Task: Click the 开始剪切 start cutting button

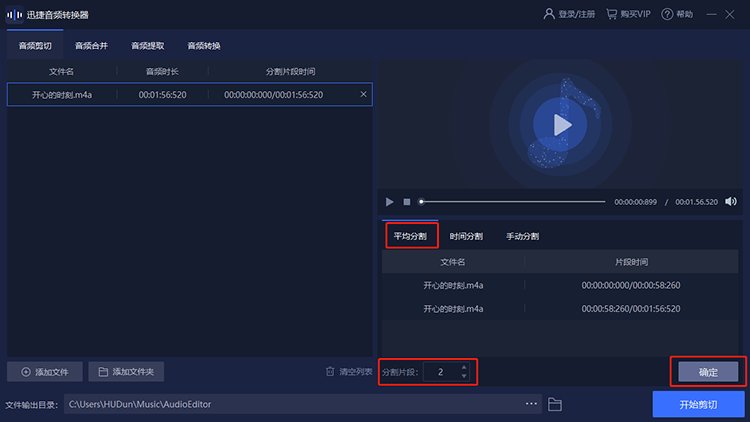Action: [698, 404]
